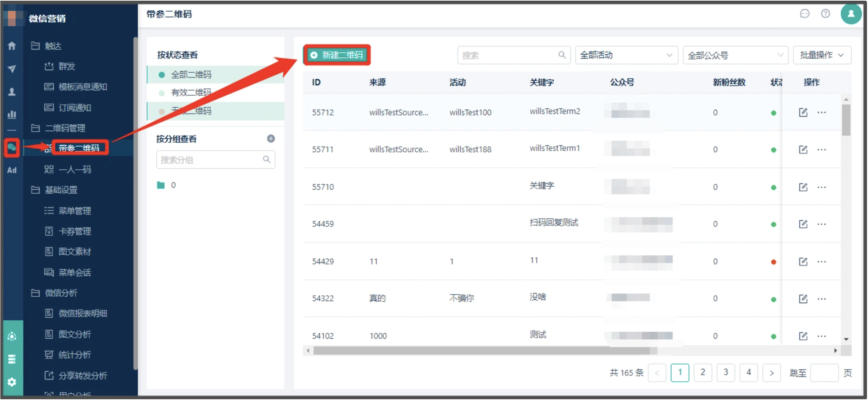Open more actions for row 55712
Screen dimensions: 868x401
click(821, 113)
